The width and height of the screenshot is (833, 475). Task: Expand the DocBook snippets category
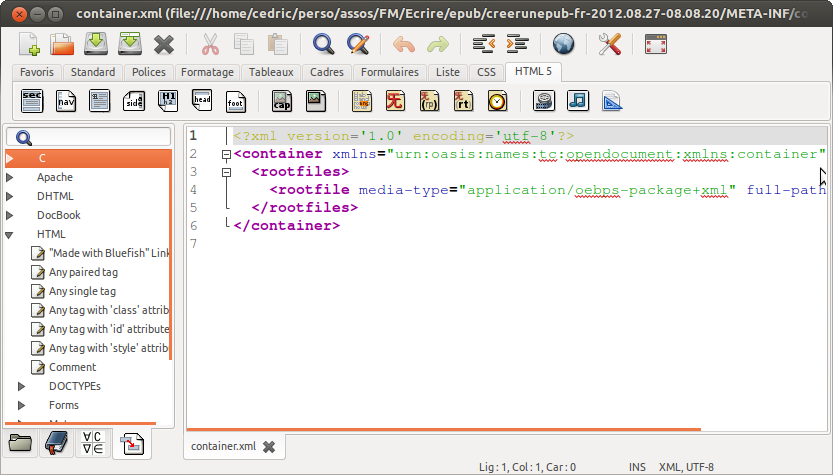click(x=10, y=215)
